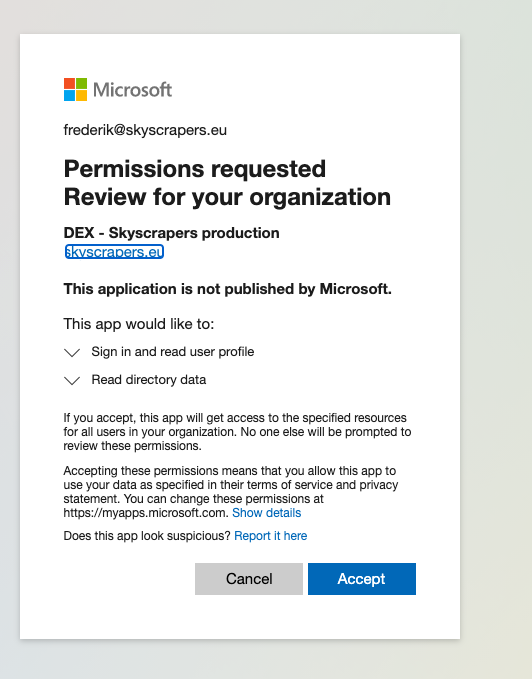
Task: Click the Accepting these permissions paragraph
Action: 231,491
